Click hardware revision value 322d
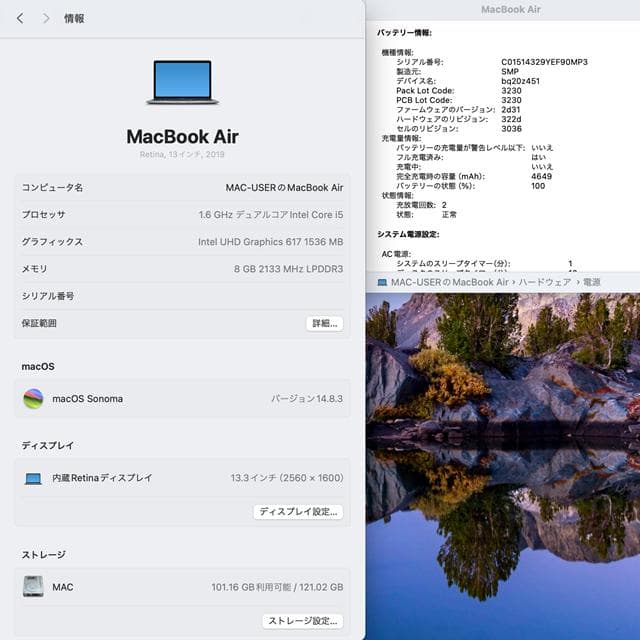Image resolution: width=640 pixels, height=640 pixels. pyautogui.click(x=511, y=119)
